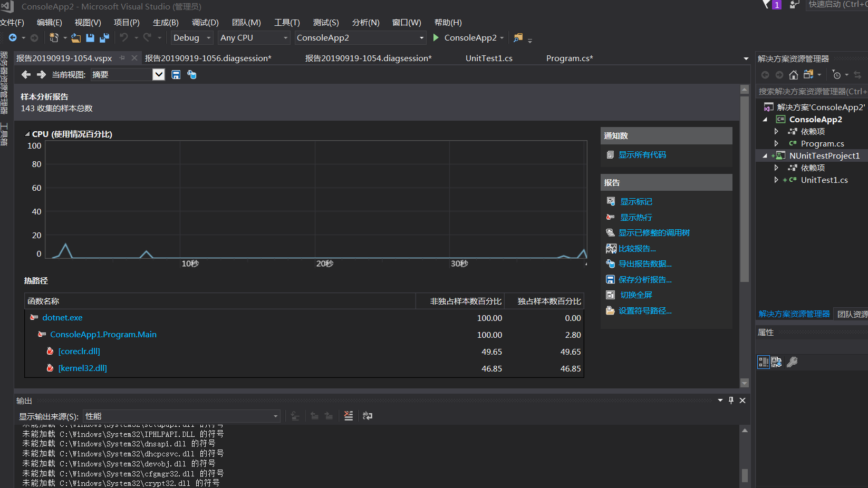Click the 设置符号路径 link
868x488 pixels.
pyautogui.click(x=645, y=311)
